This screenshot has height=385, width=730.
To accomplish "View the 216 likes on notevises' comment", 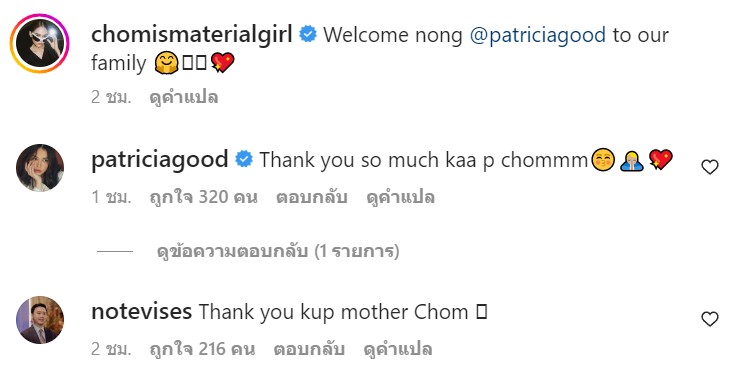I will pos(202,349).
